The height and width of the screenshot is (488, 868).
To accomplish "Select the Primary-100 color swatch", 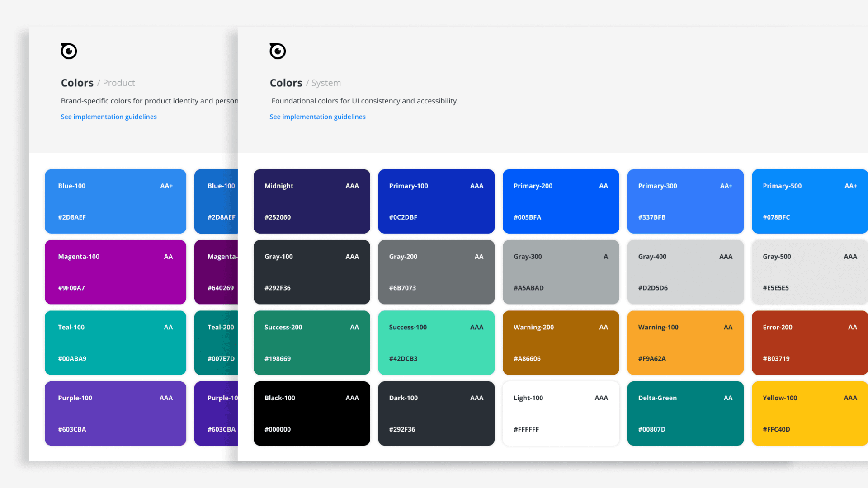I will (436, 202).
